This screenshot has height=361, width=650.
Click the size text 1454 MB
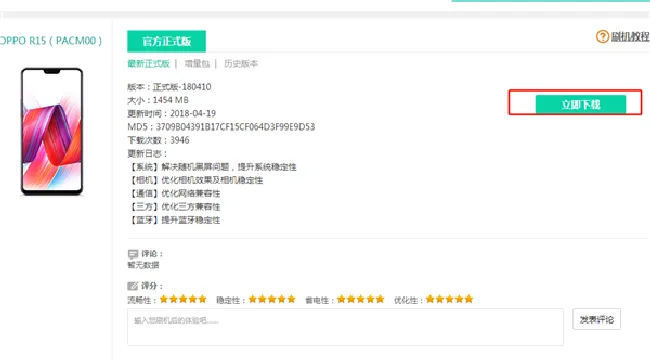click(x=170, y=100)
